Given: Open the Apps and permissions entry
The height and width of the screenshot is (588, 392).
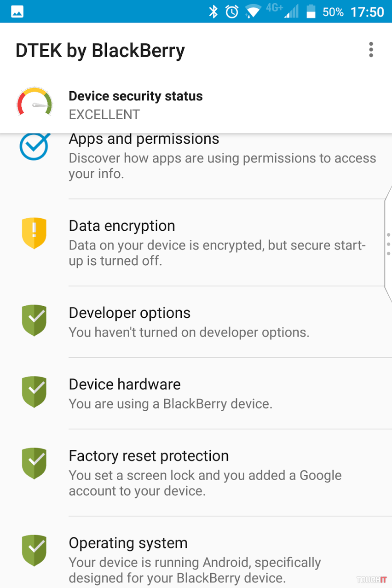Looking at the screenshot, I should click(222, 157).
